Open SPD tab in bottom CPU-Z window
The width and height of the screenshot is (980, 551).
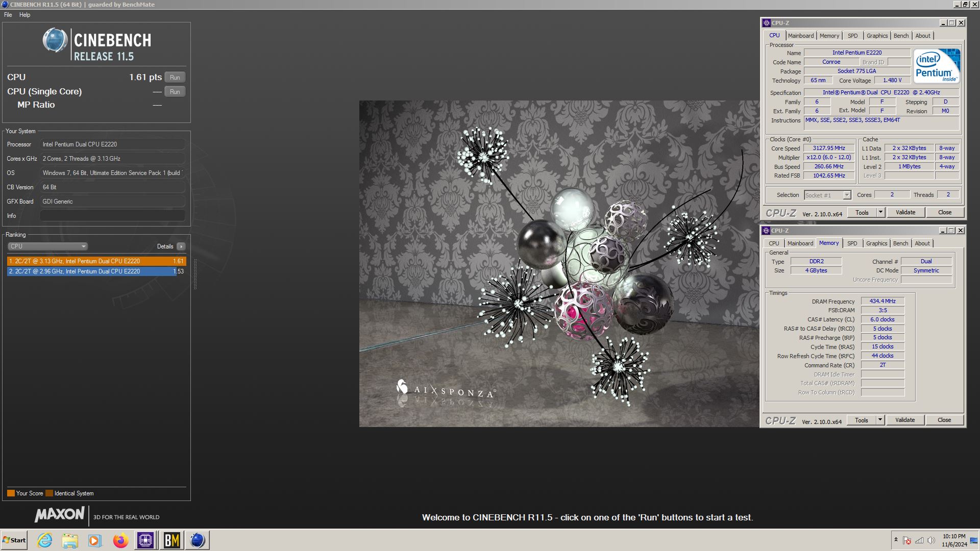(x=852, y=243)
